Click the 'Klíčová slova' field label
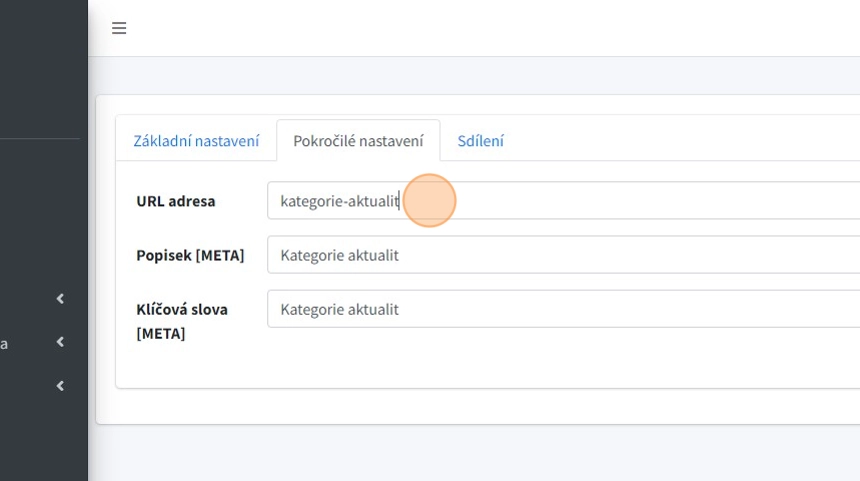 tap(182, 309)
